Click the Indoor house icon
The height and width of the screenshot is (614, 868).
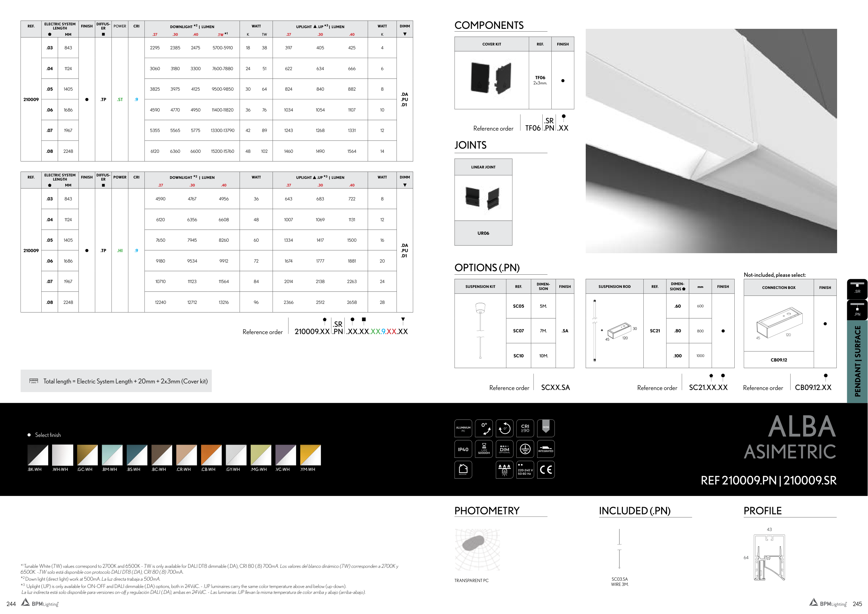coord(463,470)
